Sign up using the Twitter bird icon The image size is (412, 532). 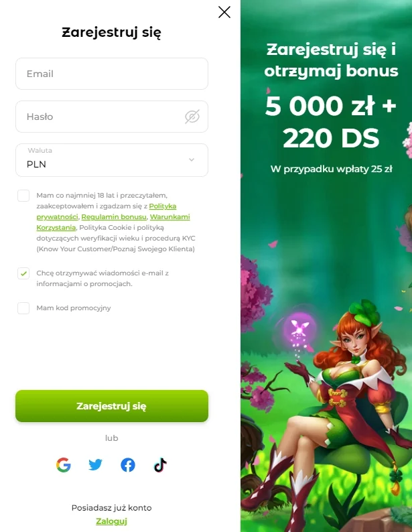pyautogui.click(x=95, y=465)
